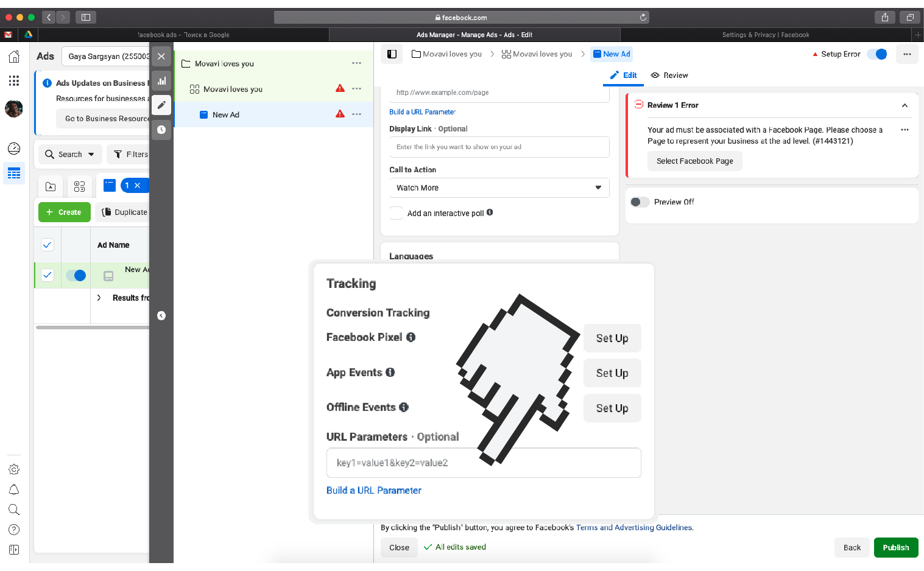This screenshot has width=924, height=571.
Task: Close the editing pane with X icon
Action: tap(161, 56)
